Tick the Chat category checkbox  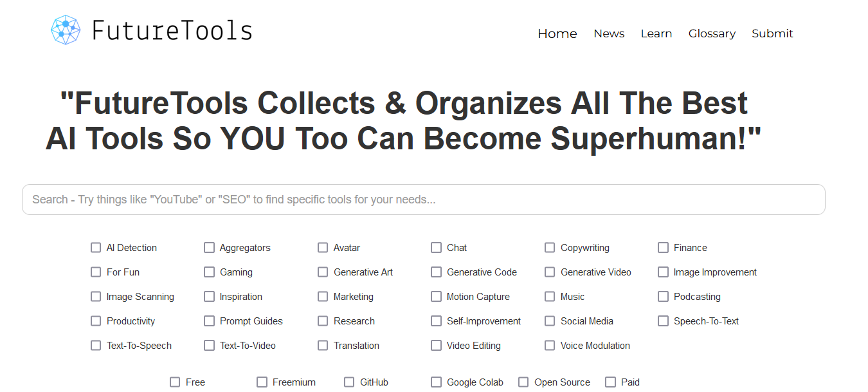pos(436,248)
